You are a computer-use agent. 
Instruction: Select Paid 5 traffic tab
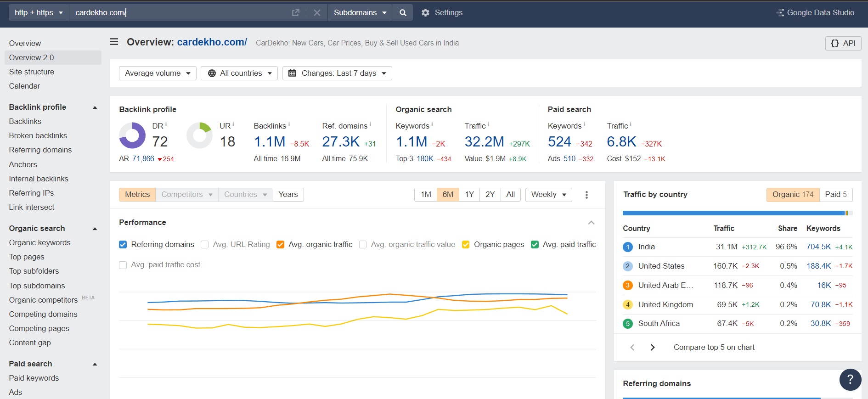coord(836,195)
